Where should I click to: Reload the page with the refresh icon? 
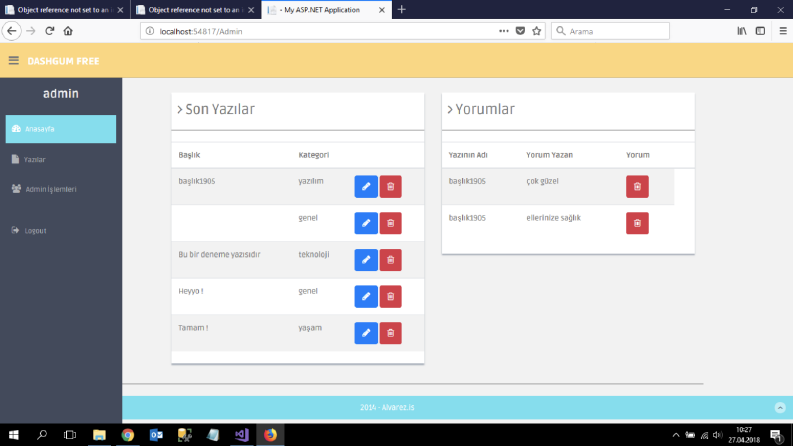pyautogui.click(x=50, y=31)
